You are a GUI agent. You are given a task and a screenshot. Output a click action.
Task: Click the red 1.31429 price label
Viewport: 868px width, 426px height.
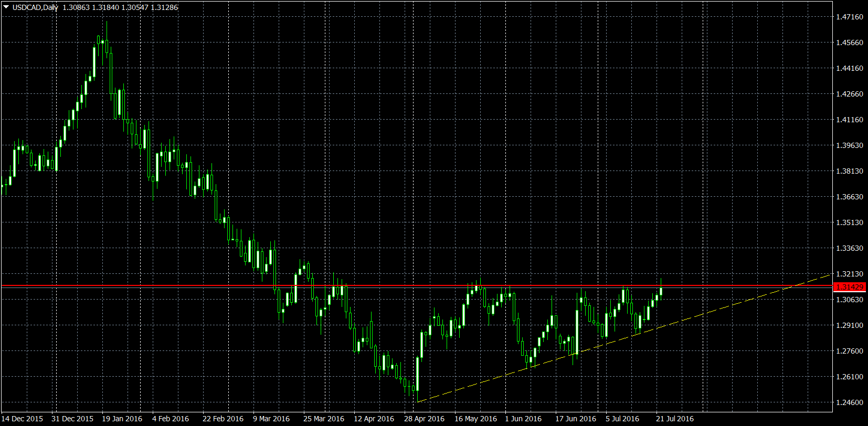(x=849, y=286)
